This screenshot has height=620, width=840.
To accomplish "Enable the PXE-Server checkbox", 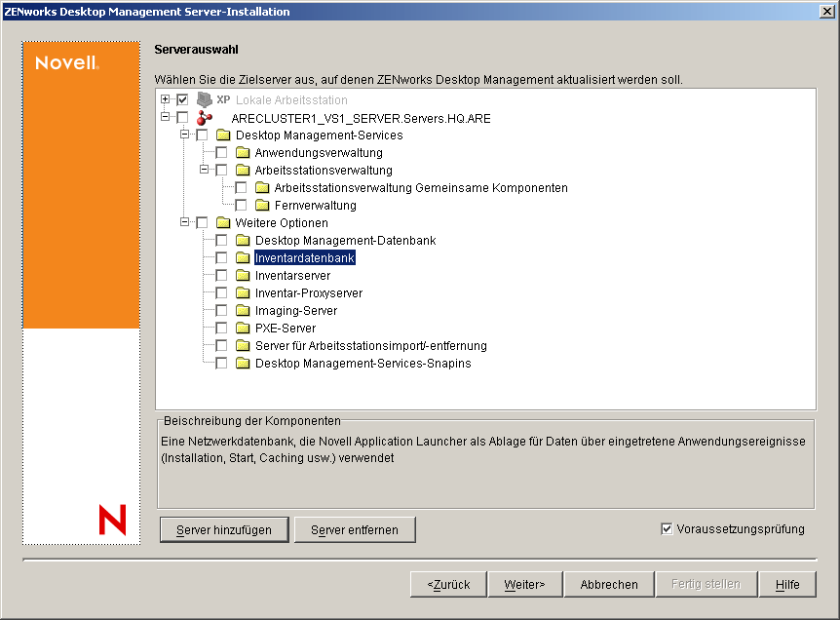I will click(x=221, y=328).
